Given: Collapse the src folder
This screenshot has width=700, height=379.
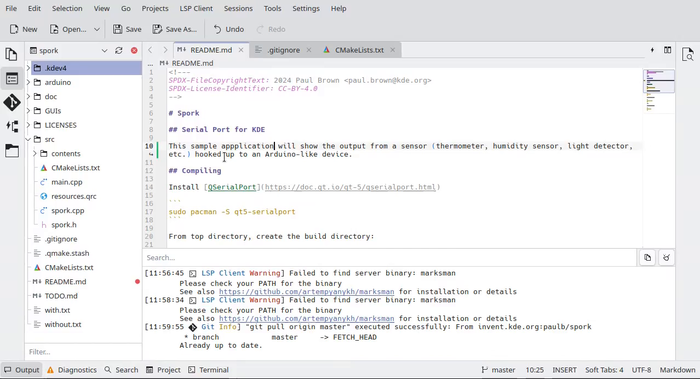Looking at the screenshot, I should pyautogui.click(x=29, y=139).
